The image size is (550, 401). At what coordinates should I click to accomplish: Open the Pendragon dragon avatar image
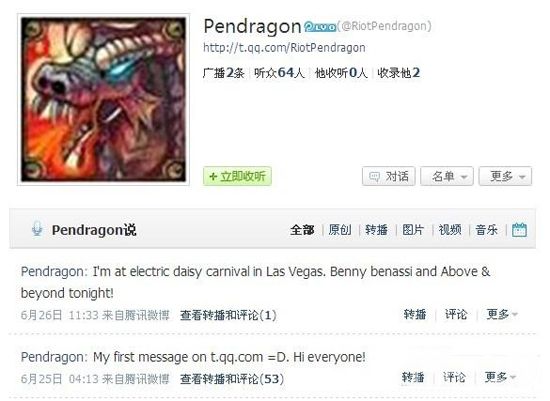click(x=103, y=100)
